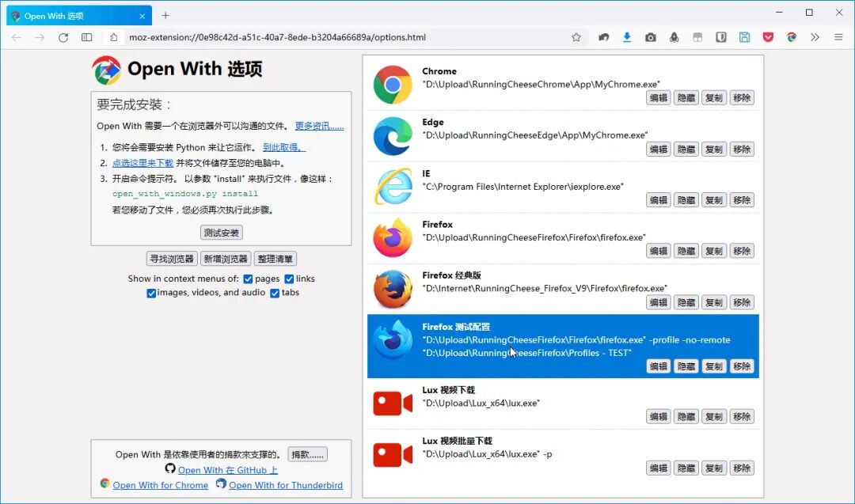The height and width of the screenshot is (504, 855).
Task: Click the camera screenshot toolbar icon
Action: (651, 38)
